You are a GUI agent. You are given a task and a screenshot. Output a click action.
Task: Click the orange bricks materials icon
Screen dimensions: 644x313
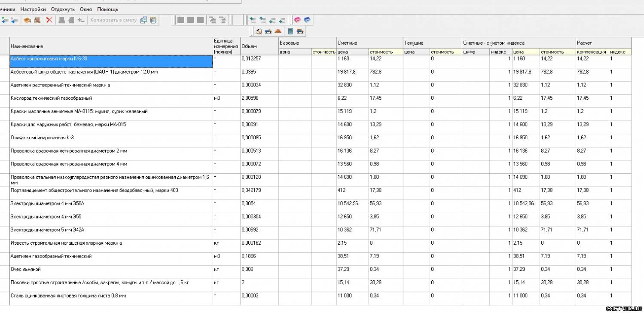coord(278,31)
